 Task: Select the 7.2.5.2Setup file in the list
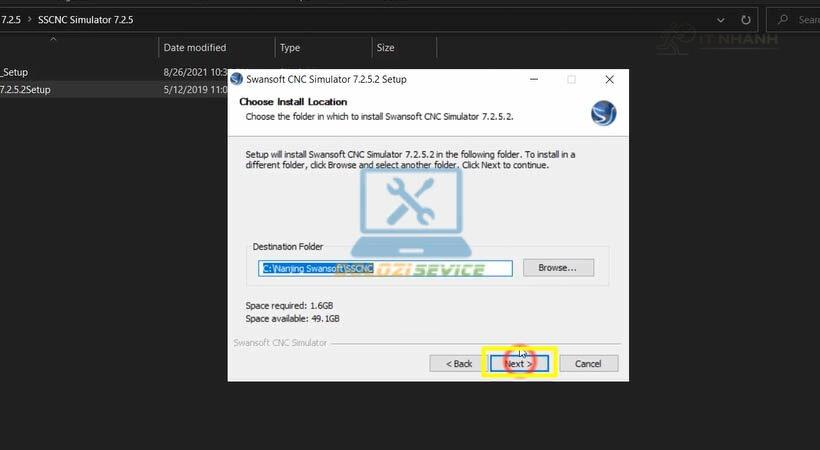click(x=25, y=90)
